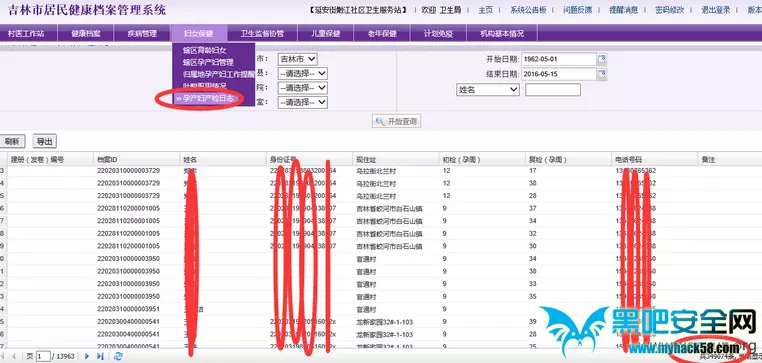762x363 pixels.
Task: Reload the table with the pager refresh icon
Action: point(118,356)
